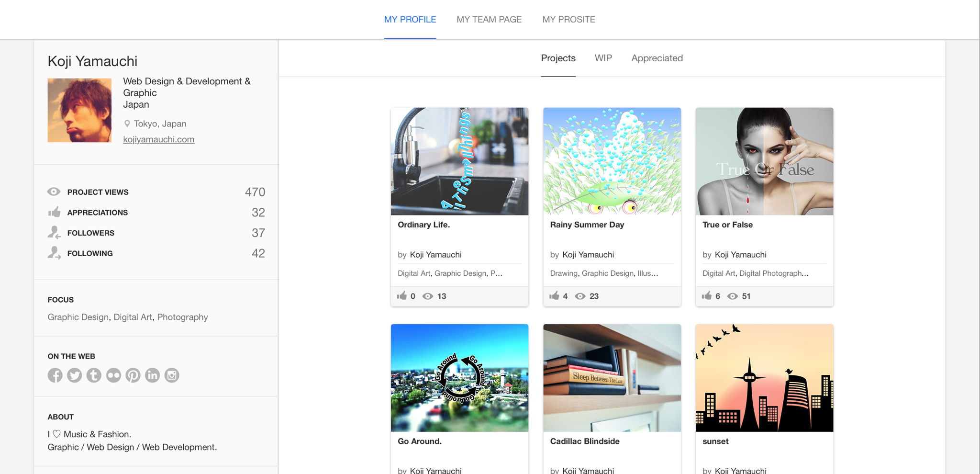Click the location pin icon beside Tokyo, Japan
This screenshot has width=980, height=474.
coord(127,124)
